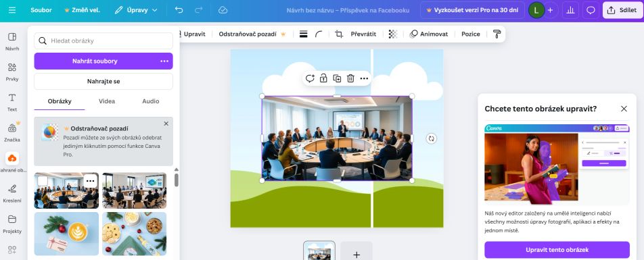Click the undo arrow icon
644x260 pixels.
179,10
